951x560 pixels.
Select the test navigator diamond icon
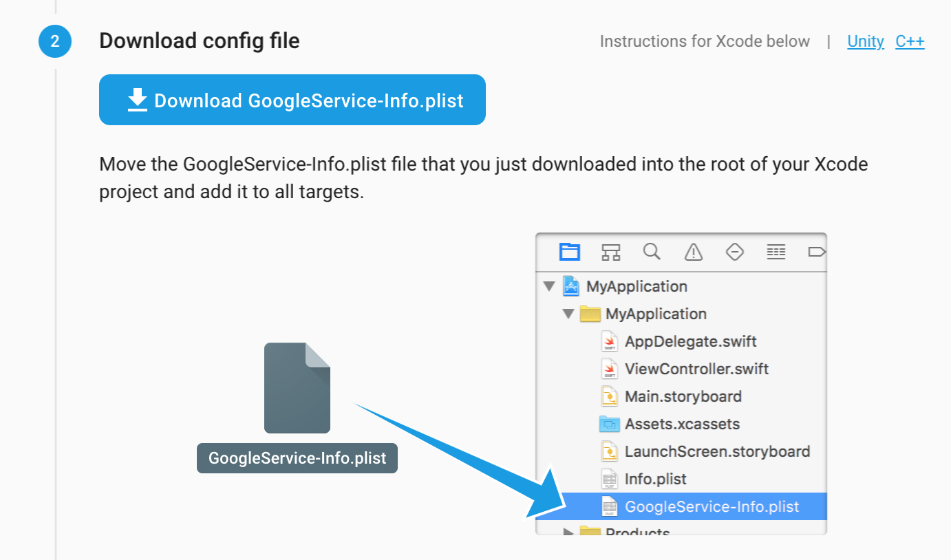click(x=734, y=252)
